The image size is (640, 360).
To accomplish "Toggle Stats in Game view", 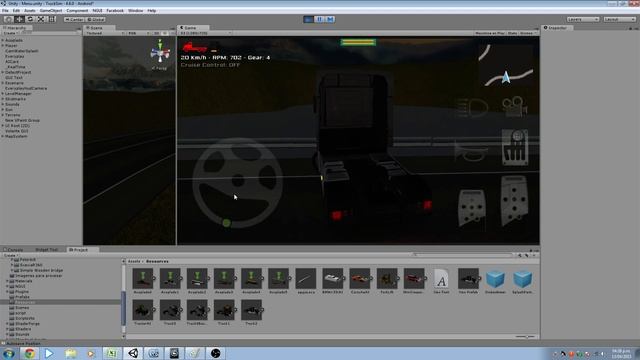I will tap(512, 33).
